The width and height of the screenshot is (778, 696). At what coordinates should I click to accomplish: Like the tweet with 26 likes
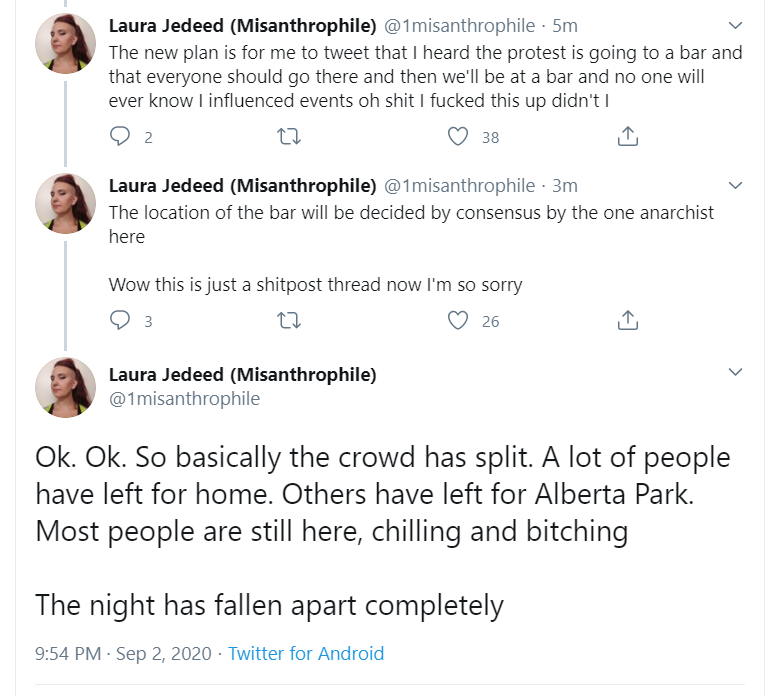(457, 320)
